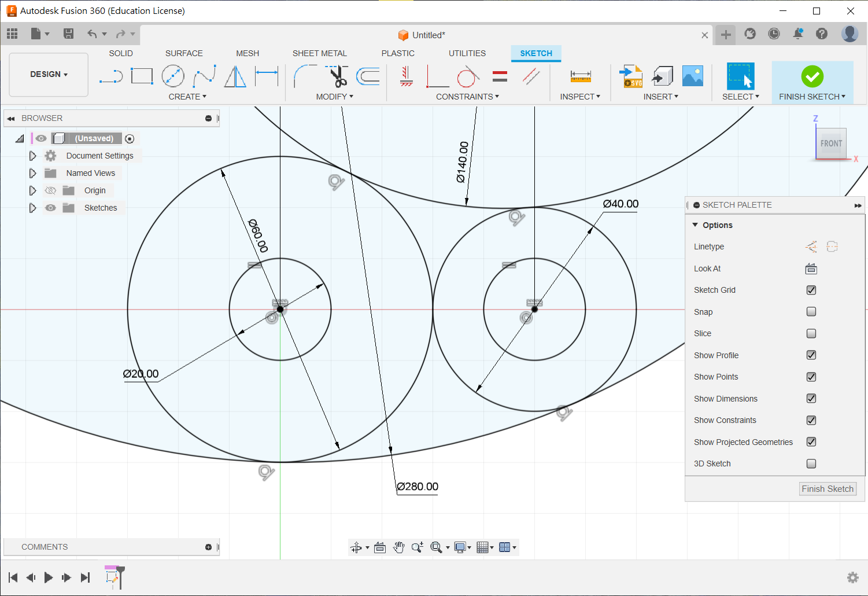Click the FRONT face of the view cube
The image size is (868, 596).
[831, 144]
